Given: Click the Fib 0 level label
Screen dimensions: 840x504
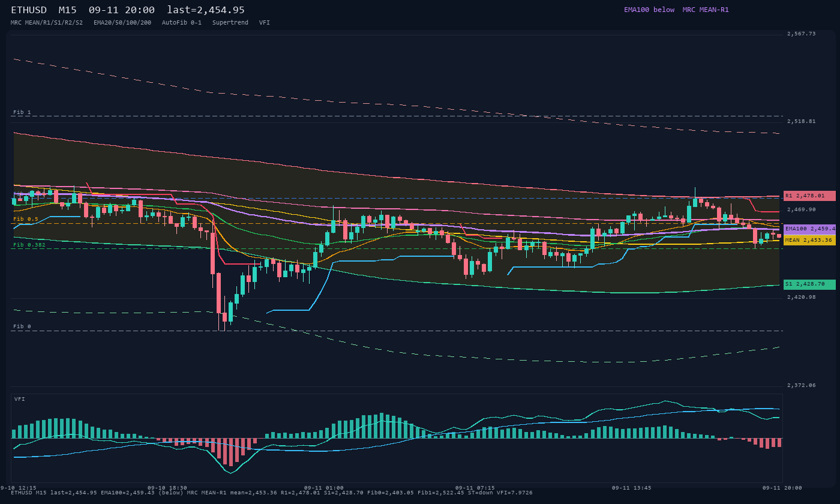Looking at the screenshot, I should (22, 326).
